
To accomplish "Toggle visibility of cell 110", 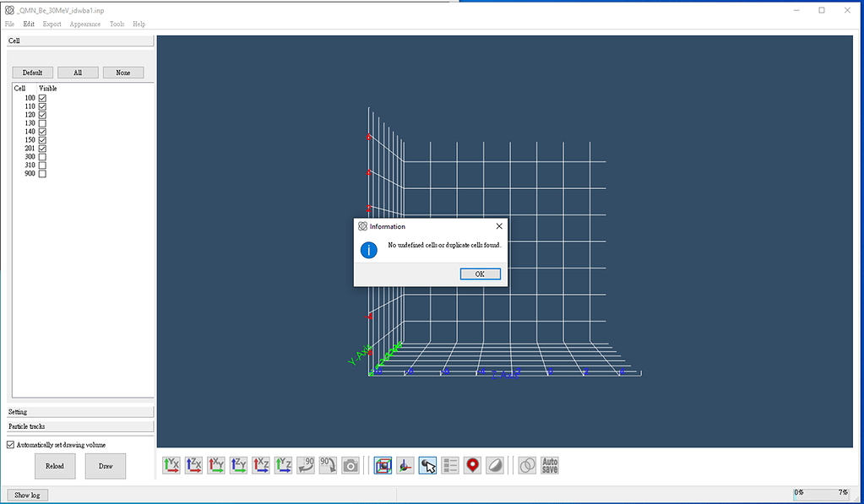I will (x=42, y=106).
